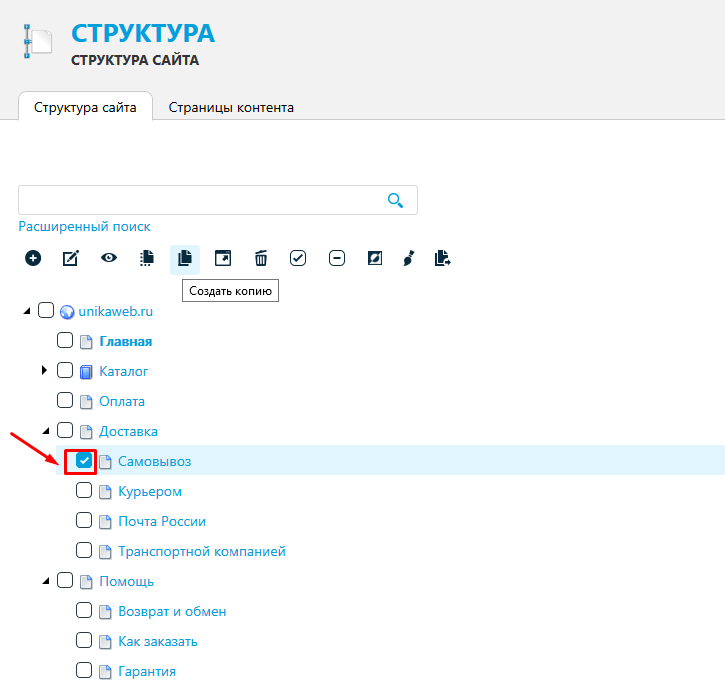
Task: Click the add page plus icon
Action: click(33, 258)
